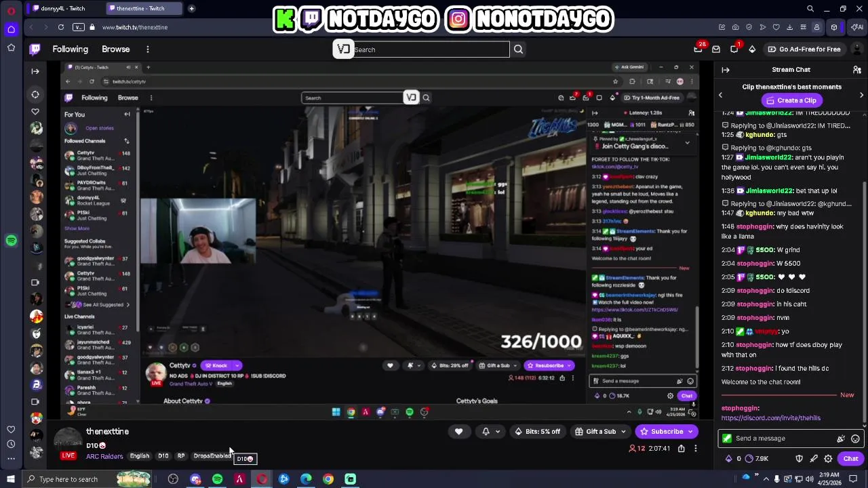Open the Twitch more options dots menu

(147, 49)
